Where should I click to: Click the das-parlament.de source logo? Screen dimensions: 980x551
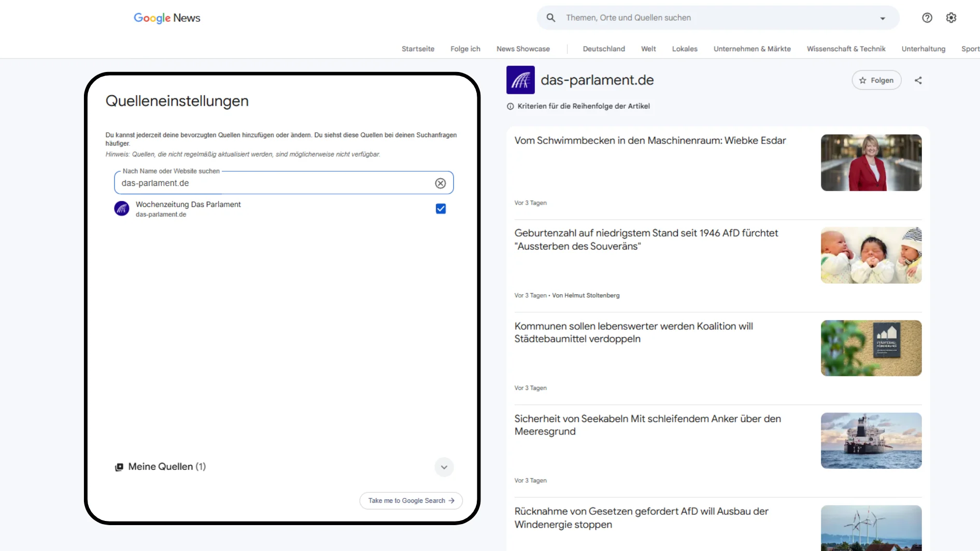[520, 80]
